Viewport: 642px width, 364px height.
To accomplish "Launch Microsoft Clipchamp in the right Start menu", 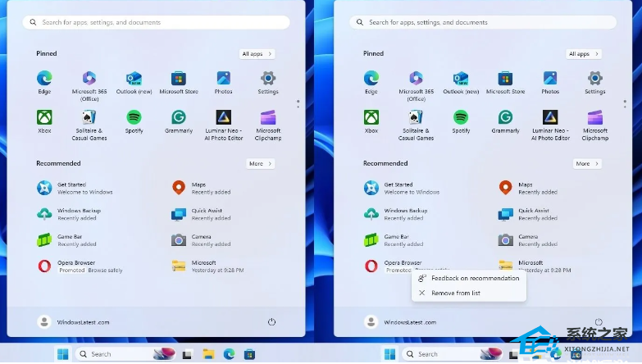I will [x=595, y=125].
